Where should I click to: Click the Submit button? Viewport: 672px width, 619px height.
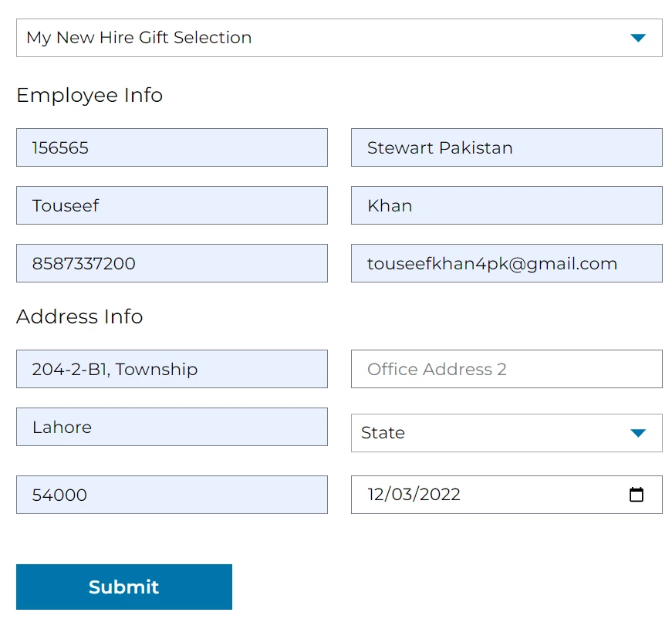(124, 587)
